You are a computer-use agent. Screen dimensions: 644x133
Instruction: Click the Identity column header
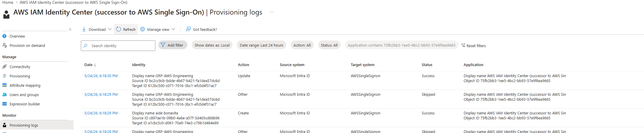[x=139, y=65]
